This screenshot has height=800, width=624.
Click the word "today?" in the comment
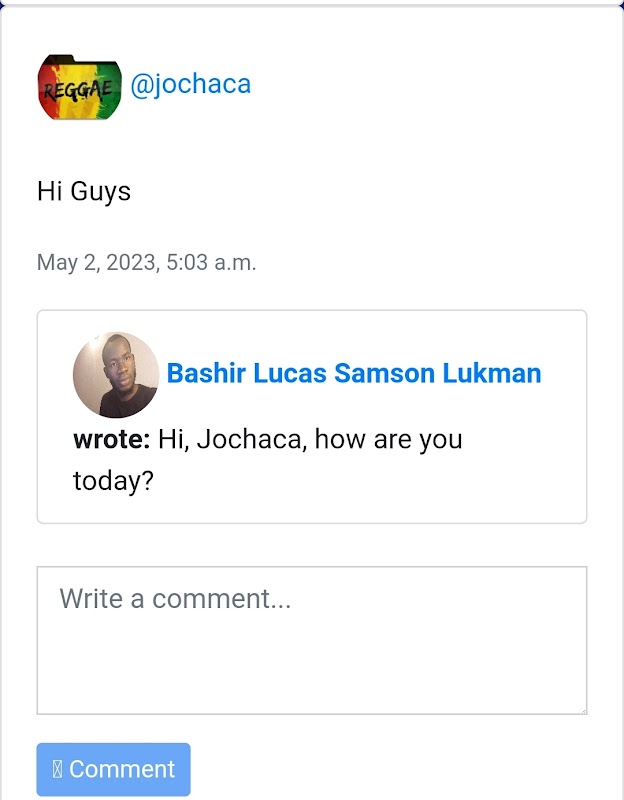[113, 481]
